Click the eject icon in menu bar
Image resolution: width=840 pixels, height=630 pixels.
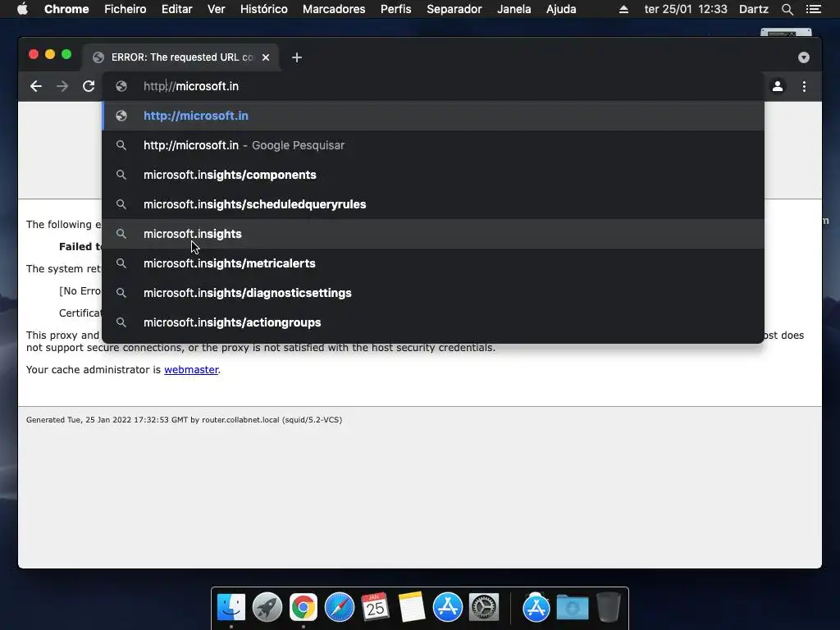point(623,9)
